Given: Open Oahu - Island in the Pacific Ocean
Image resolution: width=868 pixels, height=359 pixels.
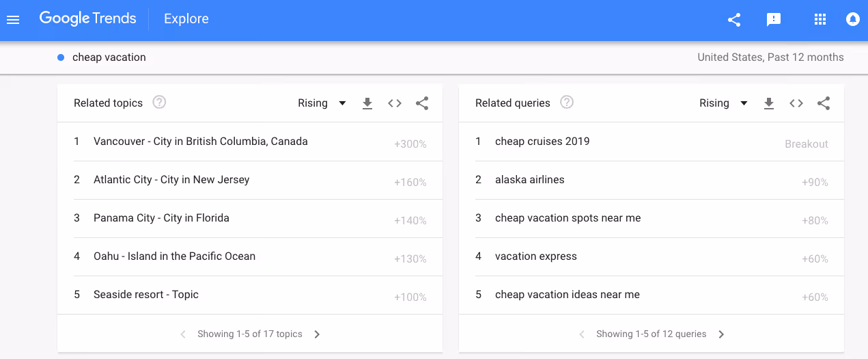Looking at the screenshot, I should pos(250,256).
